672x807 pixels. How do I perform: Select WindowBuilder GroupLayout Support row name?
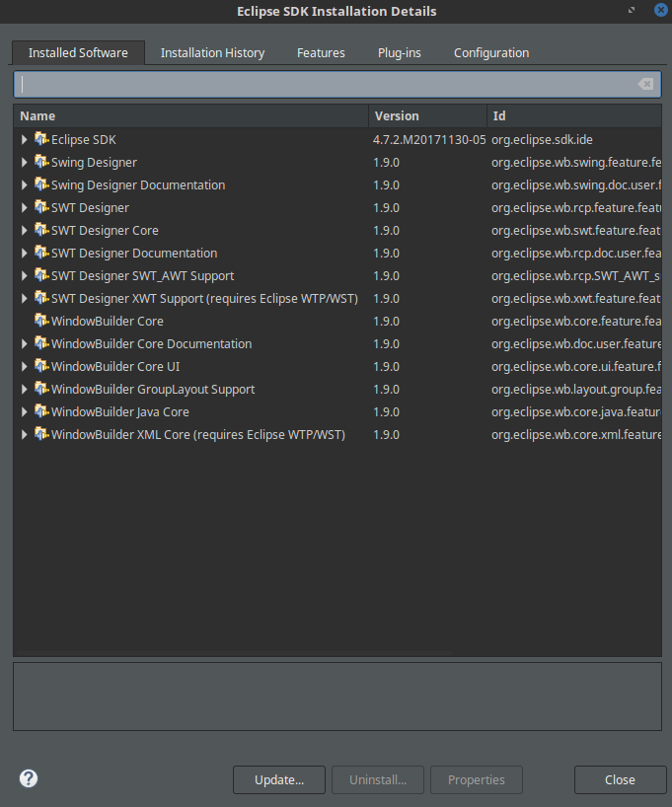[152, 389]
